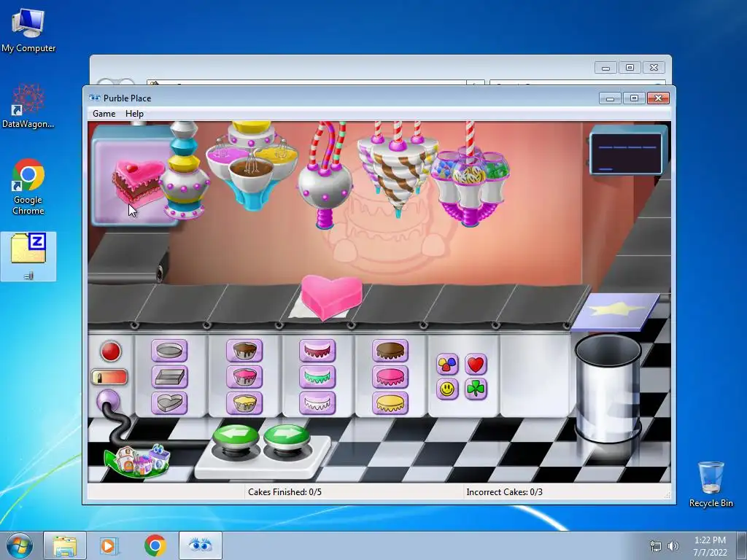Open the Game menu
Viewport: 747px width, 560px height.
(x=104, y=114)
